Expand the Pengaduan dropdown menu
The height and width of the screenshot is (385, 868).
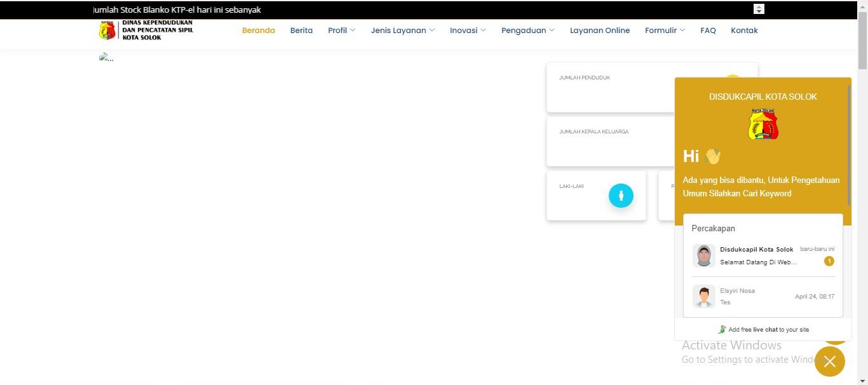pyautogui.click(x=527, y=30)
